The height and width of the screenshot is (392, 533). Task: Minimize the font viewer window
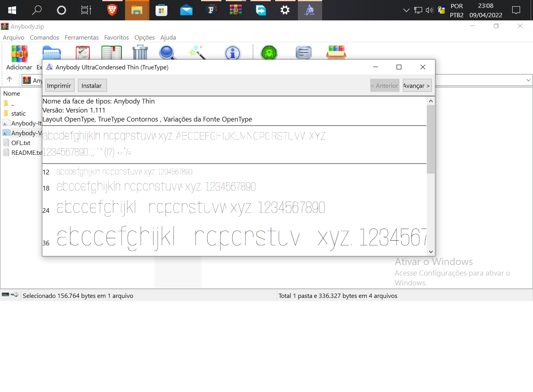pyautogui.click(x=375, y=67)
